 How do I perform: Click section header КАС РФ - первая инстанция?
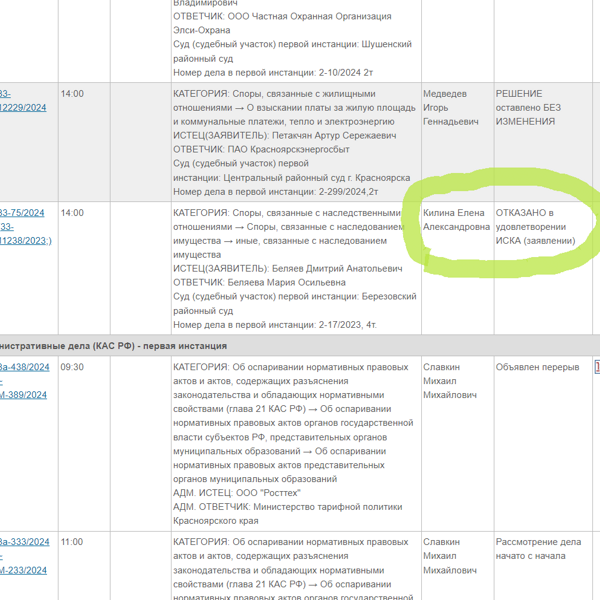pyautogui.click(x=113, y=346)
